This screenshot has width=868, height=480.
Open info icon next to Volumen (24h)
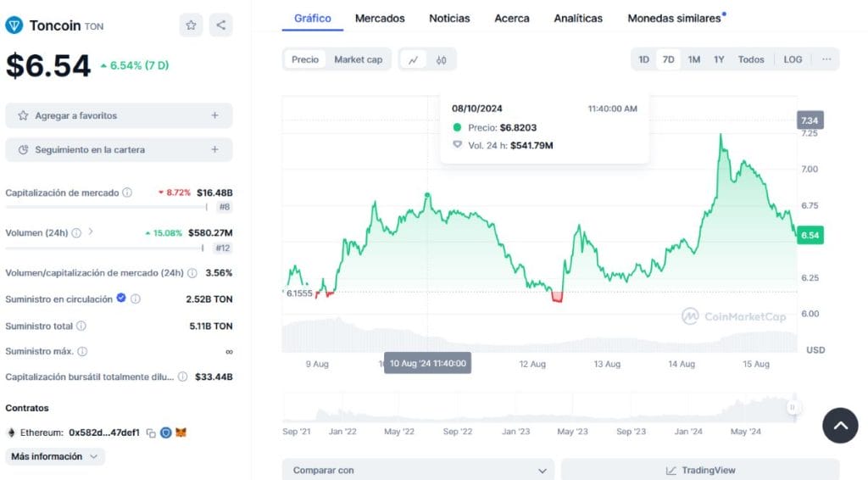click(x=76, y=233)
